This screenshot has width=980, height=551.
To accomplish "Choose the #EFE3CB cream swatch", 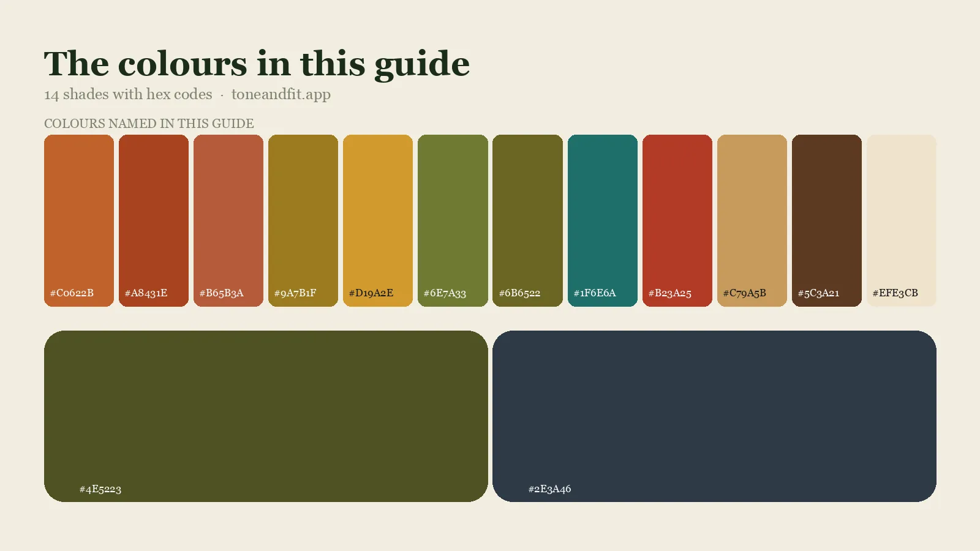I will [902, 220].
